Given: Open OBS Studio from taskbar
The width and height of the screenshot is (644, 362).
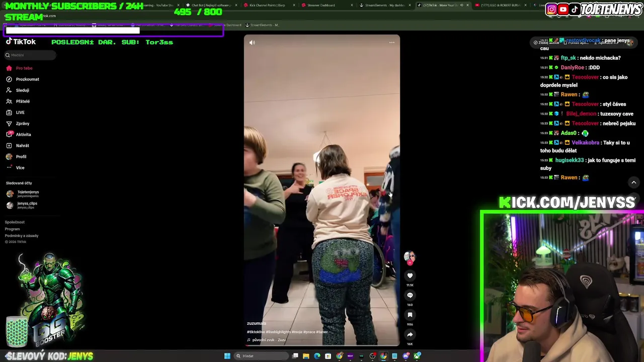Looking at the screenshot, I should [372, 356].
